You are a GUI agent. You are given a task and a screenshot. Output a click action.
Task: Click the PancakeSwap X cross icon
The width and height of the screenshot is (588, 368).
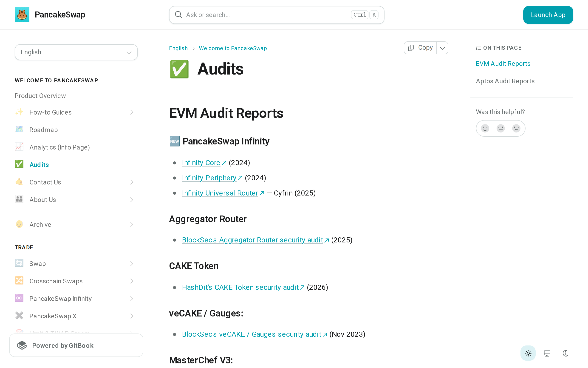click(19, 316)
